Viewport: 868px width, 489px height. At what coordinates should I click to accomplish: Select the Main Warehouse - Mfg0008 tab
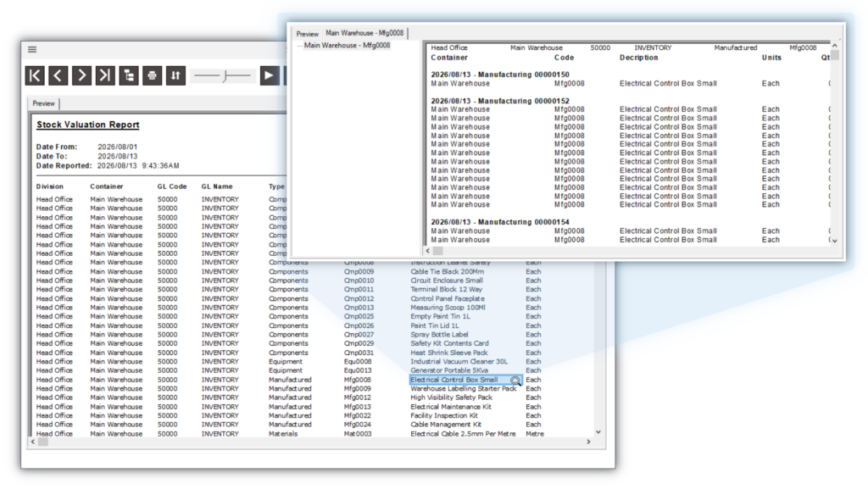pos(364,33)
